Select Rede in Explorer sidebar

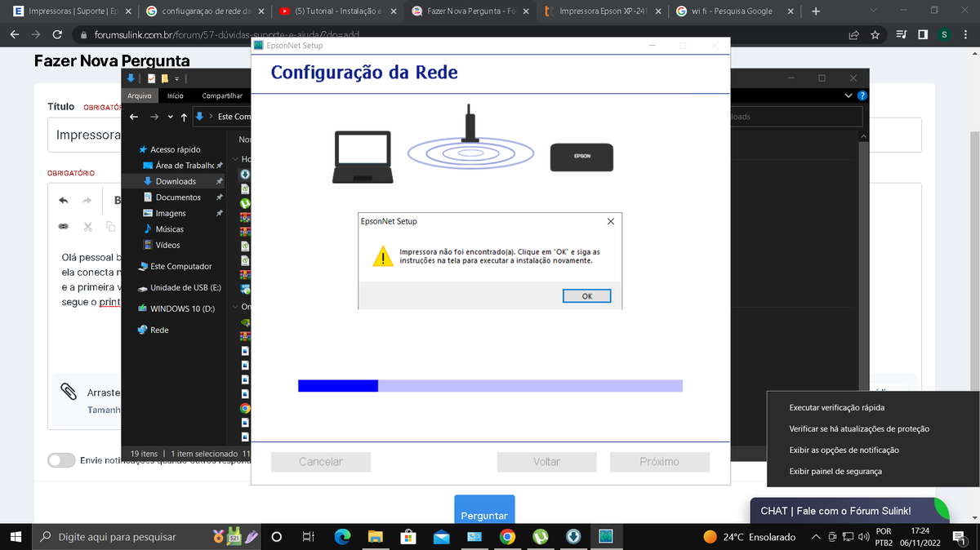(159, 330)
